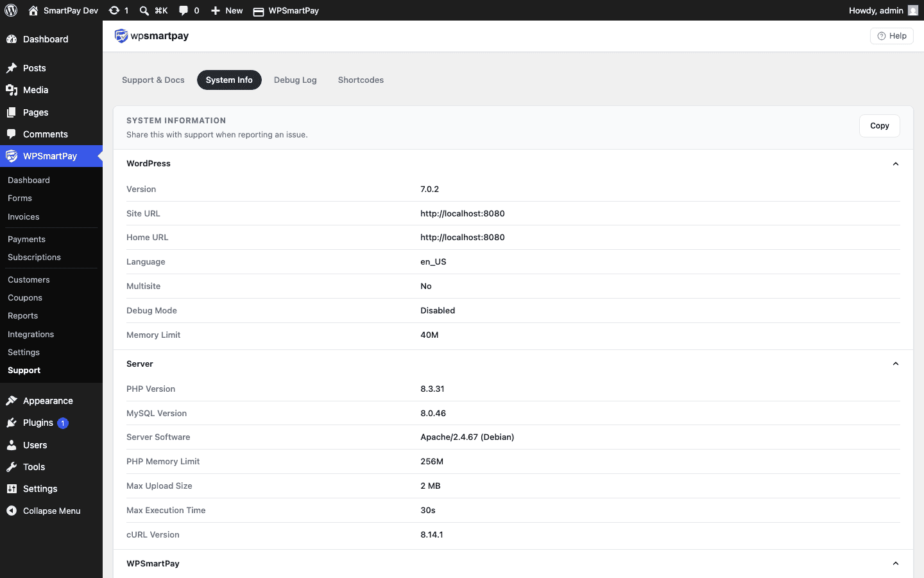Click the Plugins update count badge
This screenshot has width=924, height=578.
click(63, 423)
